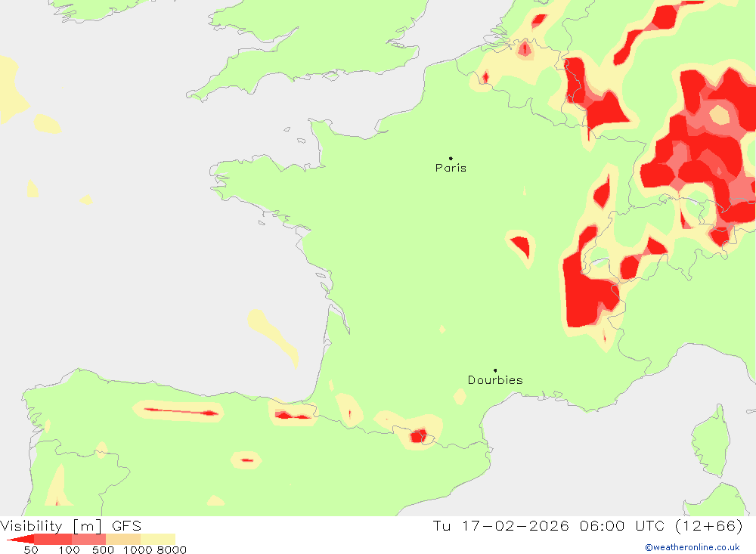The image size is (756, 554).
Task: Click the '(12+66)' forecast run text
Action: 709,525
